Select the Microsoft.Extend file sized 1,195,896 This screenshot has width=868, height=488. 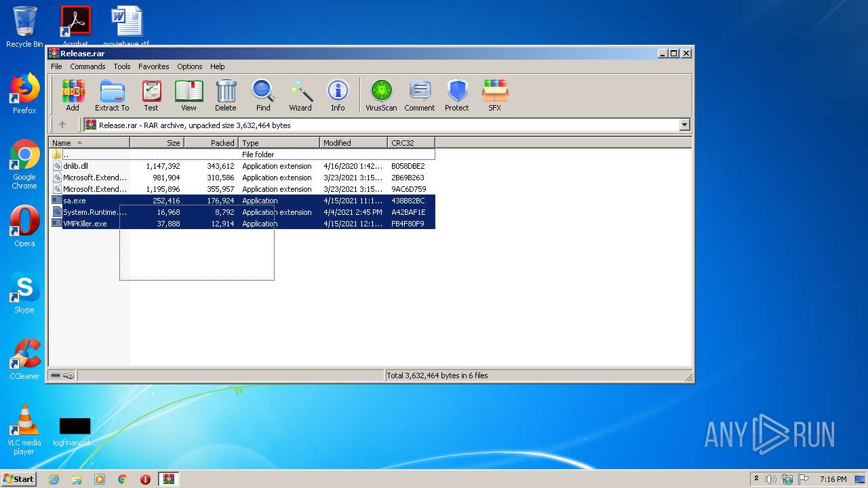243,189
